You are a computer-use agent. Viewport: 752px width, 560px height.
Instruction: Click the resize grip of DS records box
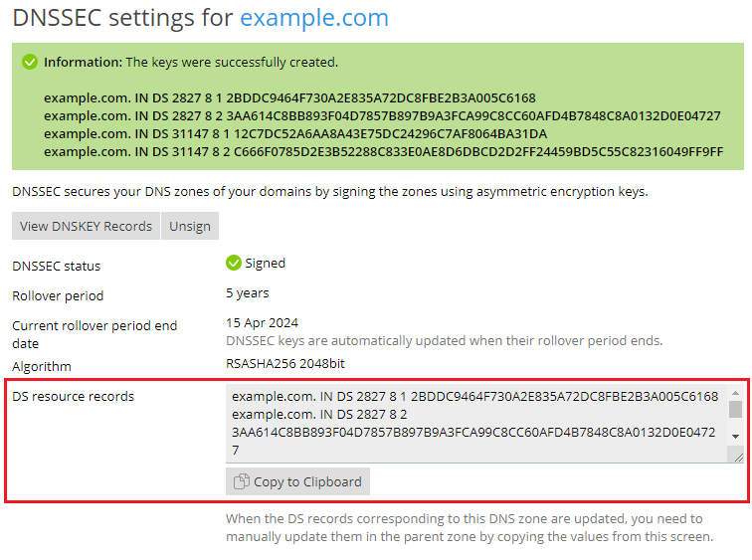[737, 457]
